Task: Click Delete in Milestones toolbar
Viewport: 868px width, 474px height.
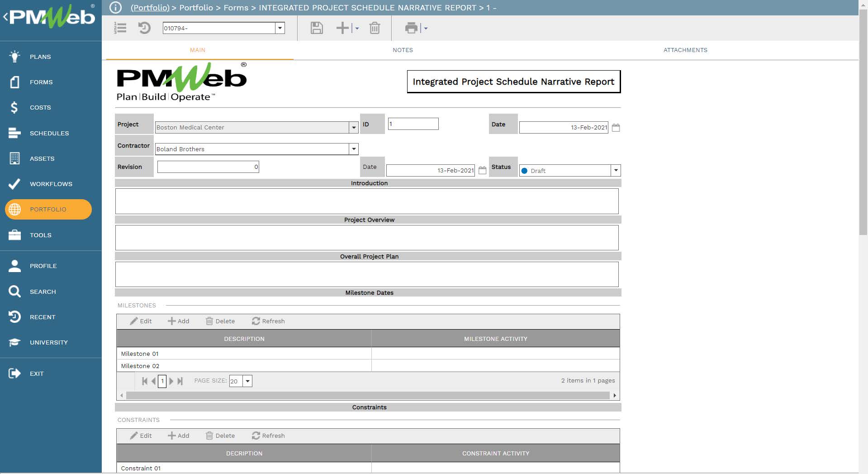Action: point(220,321)
